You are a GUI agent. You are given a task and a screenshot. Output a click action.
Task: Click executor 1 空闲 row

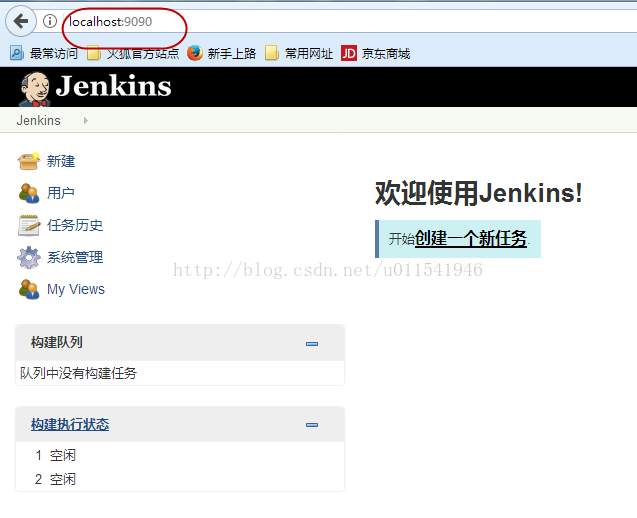point(180,455)
